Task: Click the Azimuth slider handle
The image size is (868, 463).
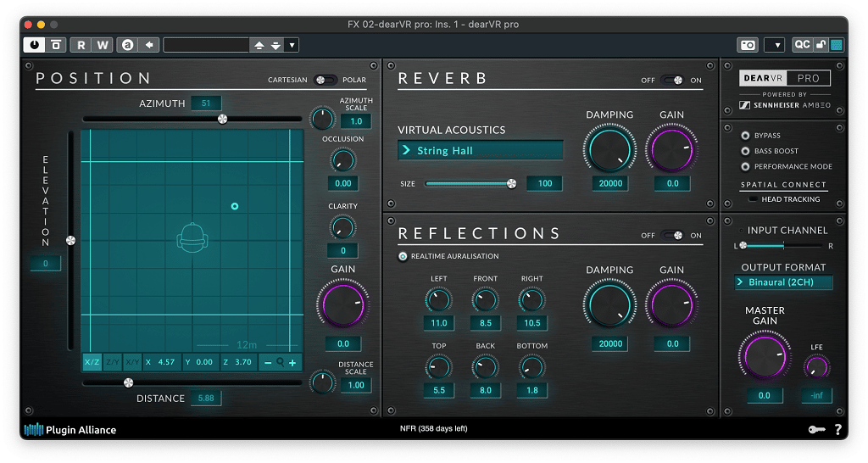Action: [x=223, y=119]
